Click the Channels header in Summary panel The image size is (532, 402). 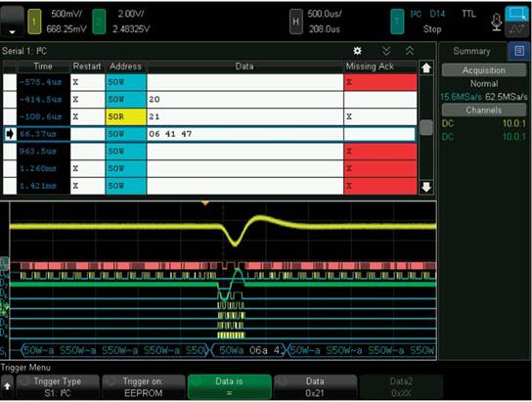[484, 111]
